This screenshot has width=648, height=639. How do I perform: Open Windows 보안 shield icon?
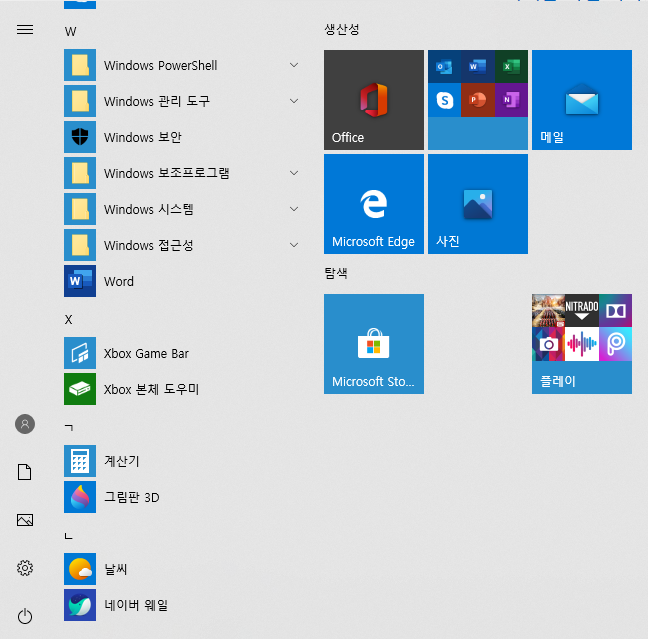point(80,137)
